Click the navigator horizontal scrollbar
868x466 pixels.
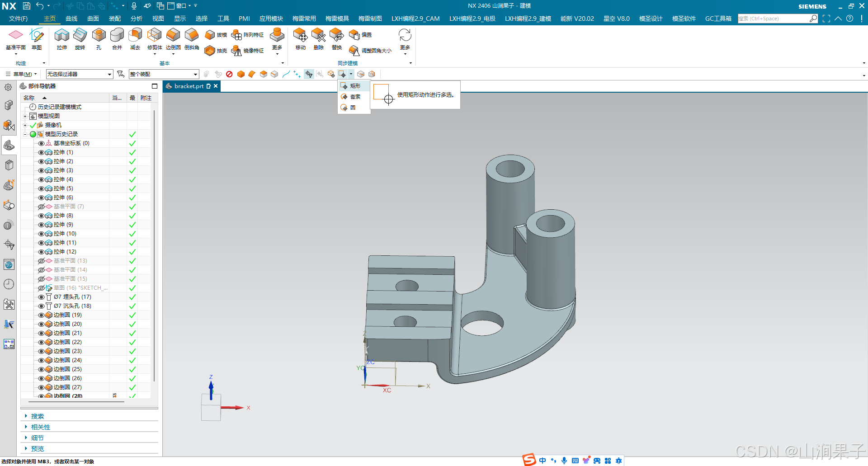tap(77, 401)
